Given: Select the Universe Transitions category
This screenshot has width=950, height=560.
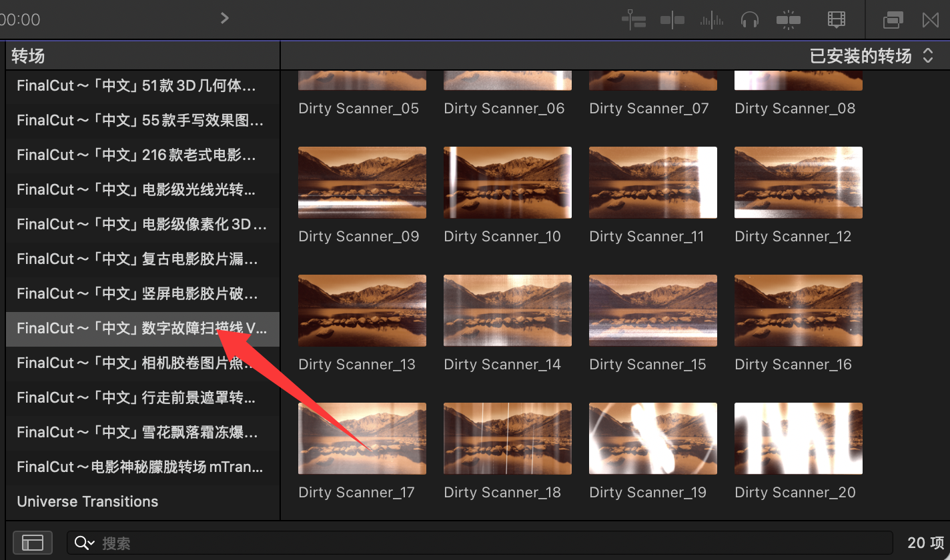Looking at the screenshot, I should tap(87, 501).
